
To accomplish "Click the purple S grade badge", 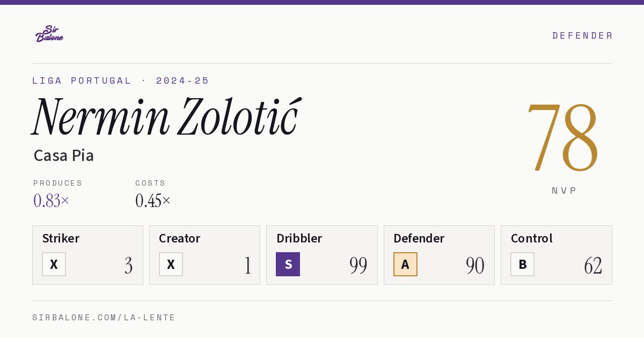I will pos(288,264).
